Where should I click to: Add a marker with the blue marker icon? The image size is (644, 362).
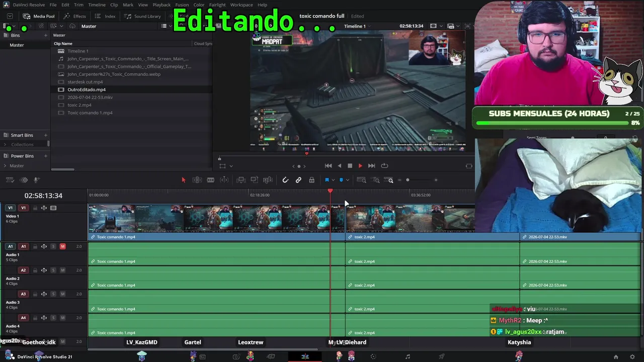coord(341,180)
